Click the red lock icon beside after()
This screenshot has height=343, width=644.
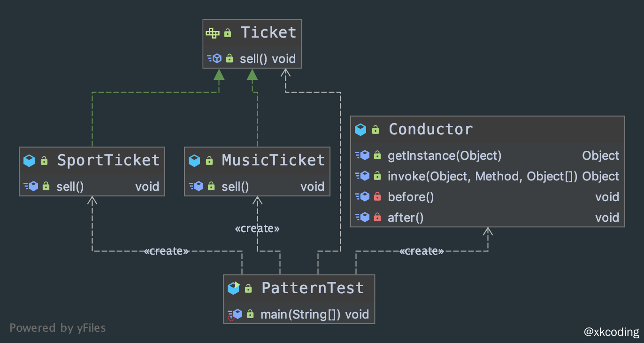click(x=377, y=218)
